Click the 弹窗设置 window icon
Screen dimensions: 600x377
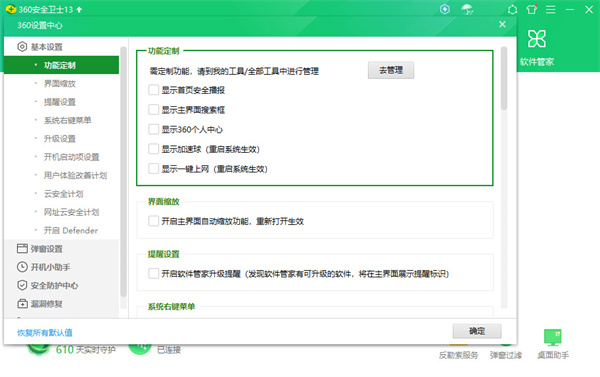tap(22, 248)
